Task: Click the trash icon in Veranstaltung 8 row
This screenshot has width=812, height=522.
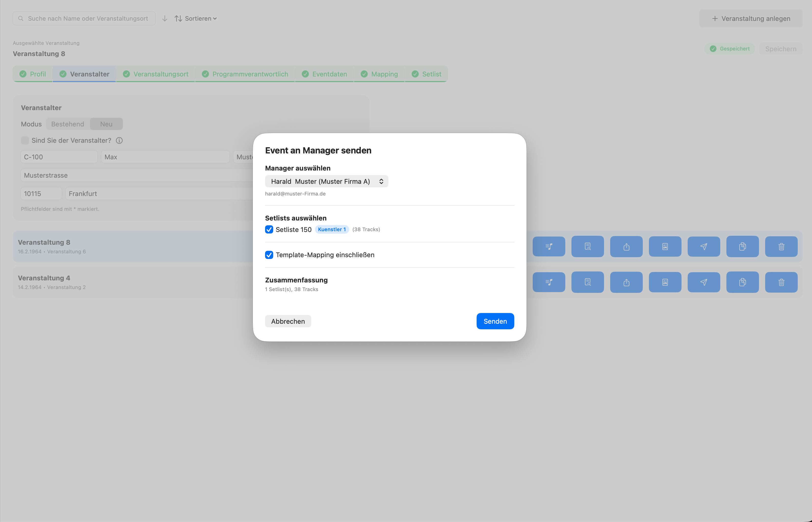Action: pos(781,246)
